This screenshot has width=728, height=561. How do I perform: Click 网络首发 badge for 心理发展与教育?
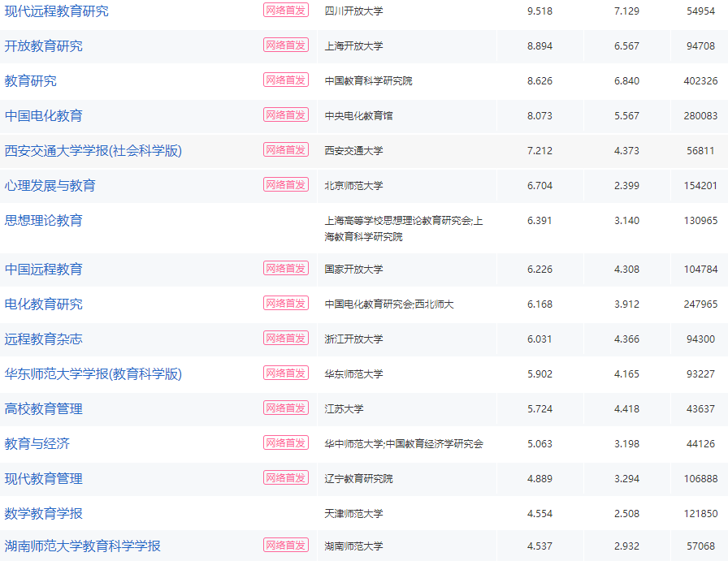286,184
